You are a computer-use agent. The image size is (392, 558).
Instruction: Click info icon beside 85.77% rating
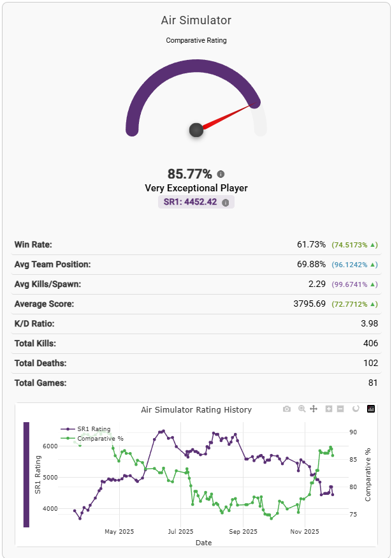221,174
